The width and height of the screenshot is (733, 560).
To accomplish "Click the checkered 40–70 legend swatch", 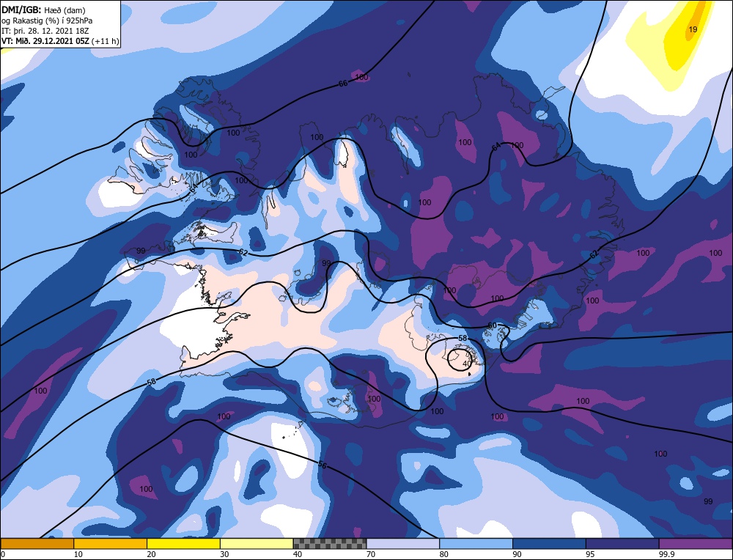I will 330,543.
